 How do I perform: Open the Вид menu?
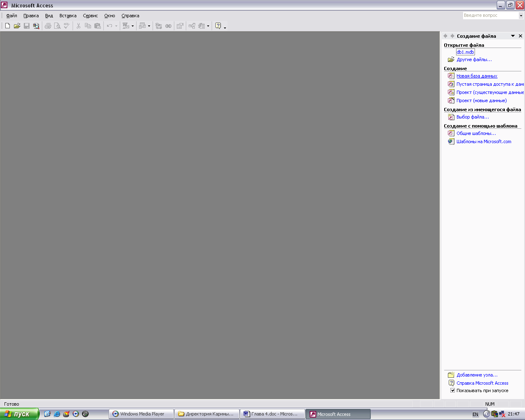point(49,16)
